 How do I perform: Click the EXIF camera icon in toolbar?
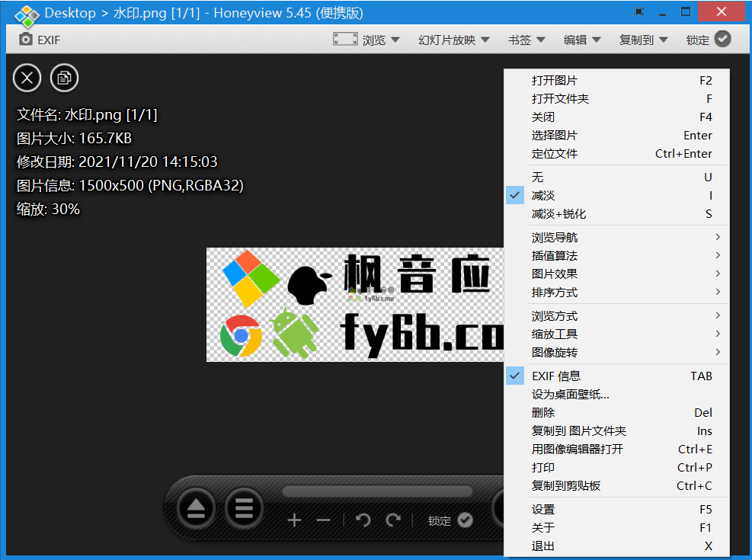coord(26,40)
